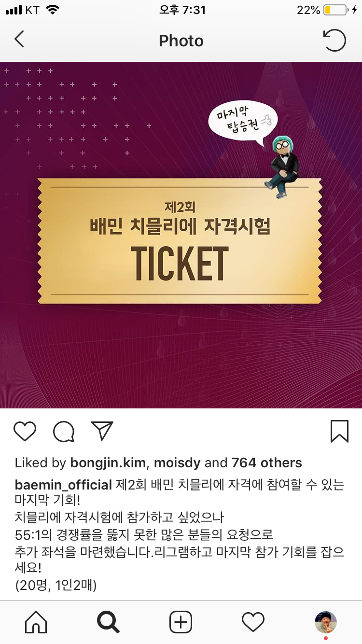
Task: Save post with bookmark icon
Action: click(339, 431)
